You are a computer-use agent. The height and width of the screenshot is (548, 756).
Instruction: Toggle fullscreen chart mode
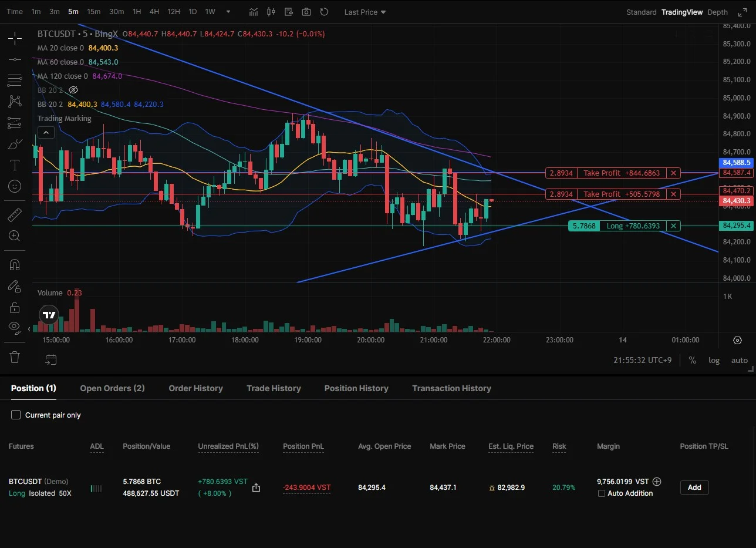pyautogui.click(x=742, y=12)
